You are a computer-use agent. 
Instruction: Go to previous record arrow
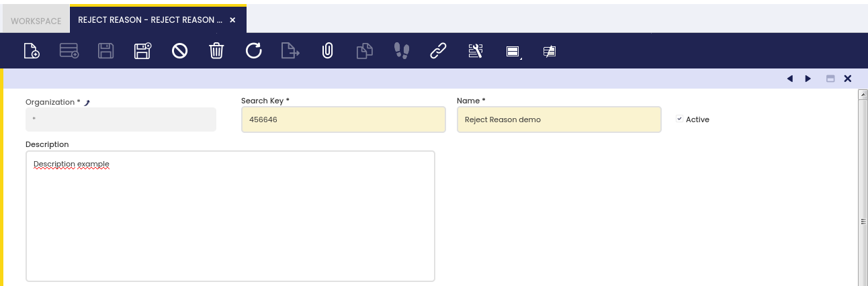[790, 79]
